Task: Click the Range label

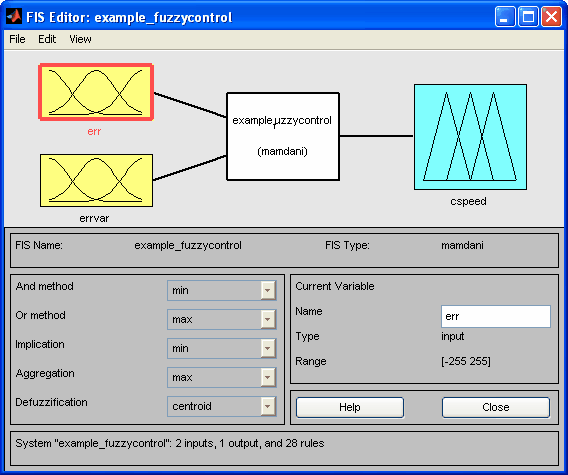Action: [x=311, y=361]
